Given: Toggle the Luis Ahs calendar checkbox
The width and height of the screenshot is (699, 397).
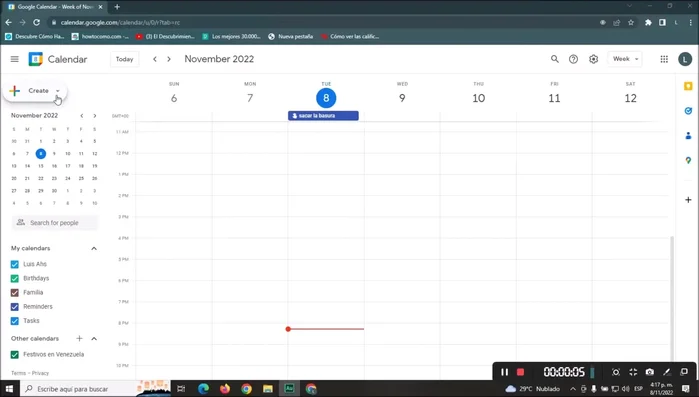Looking at the screenshot, I should 15,264.
